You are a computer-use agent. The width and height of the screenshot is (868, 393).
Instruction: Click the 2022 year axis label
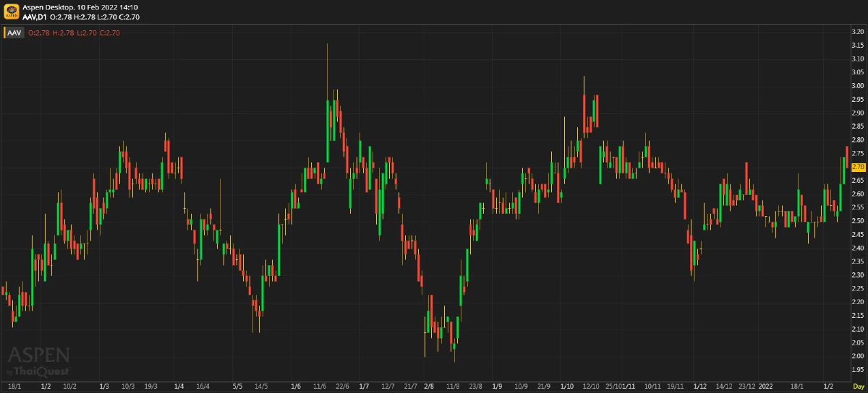tap(766, 386)
